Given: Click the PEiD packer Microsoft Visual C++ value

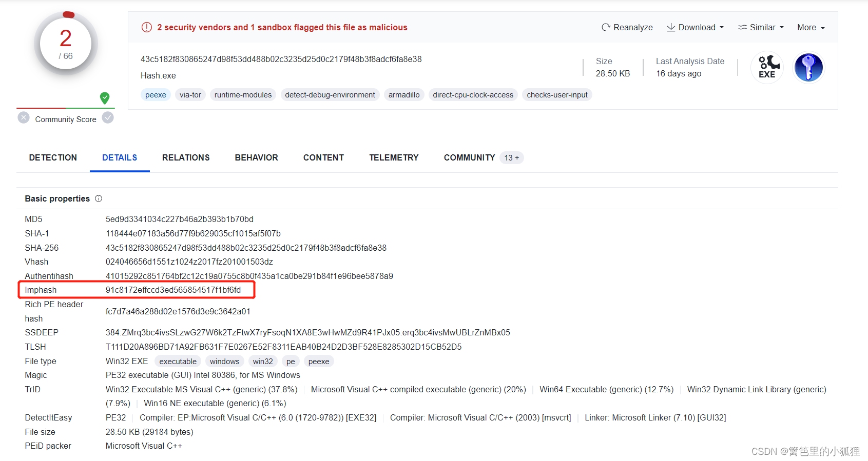Looking at the screenshot, I should point(144,446).
